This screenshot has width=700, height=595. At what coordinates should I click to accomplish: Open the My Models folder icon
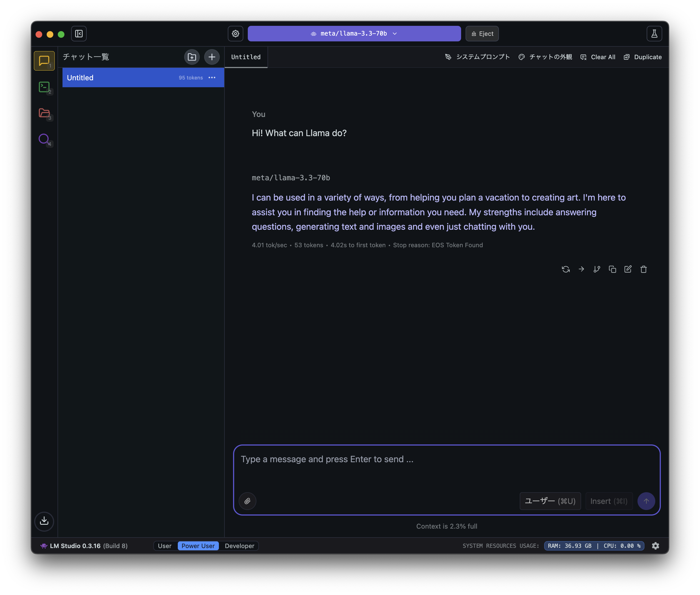click(44, 113)
